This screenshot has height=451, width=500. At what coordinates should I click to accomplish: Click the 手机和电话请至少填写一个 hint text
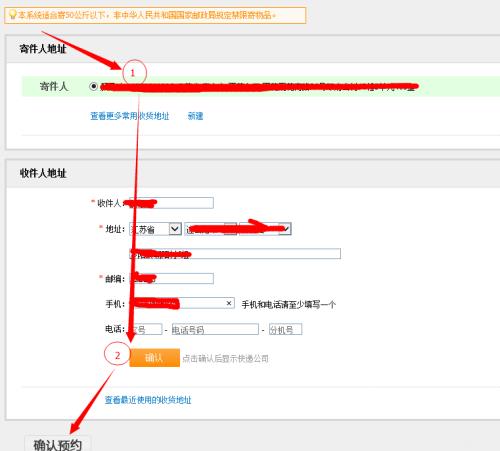(289, 304)
